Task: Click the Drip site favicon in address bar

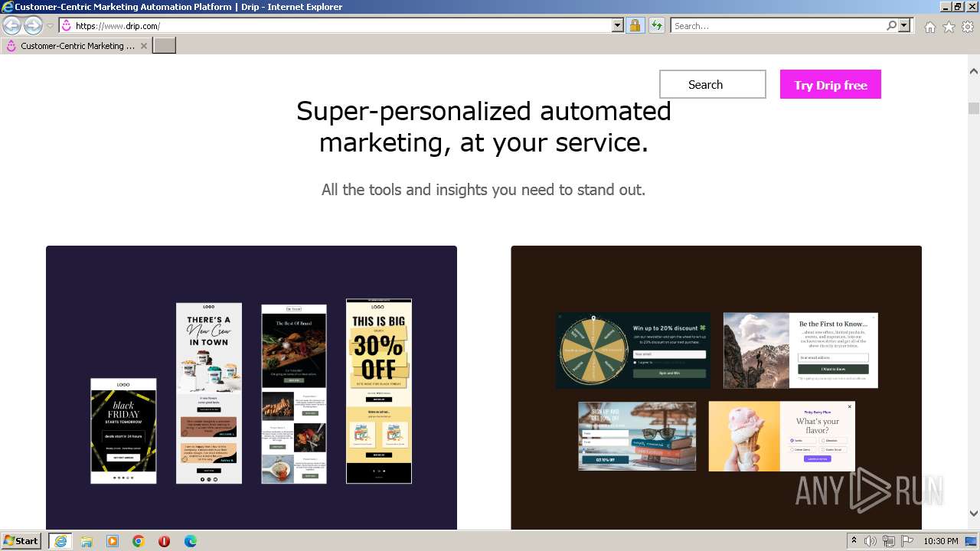Action: (x=67, y=25)
